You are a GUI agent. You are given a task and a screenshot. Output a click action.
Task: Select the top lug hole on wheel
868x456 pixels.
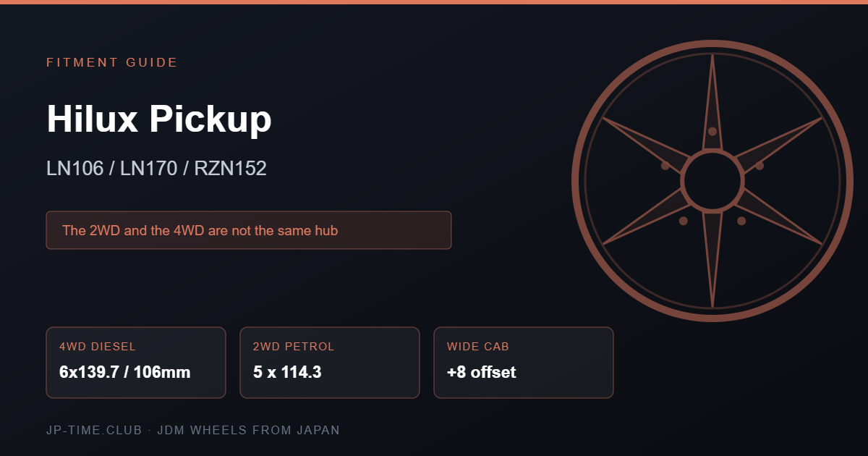pyautogui.click(x=712, y=132)
